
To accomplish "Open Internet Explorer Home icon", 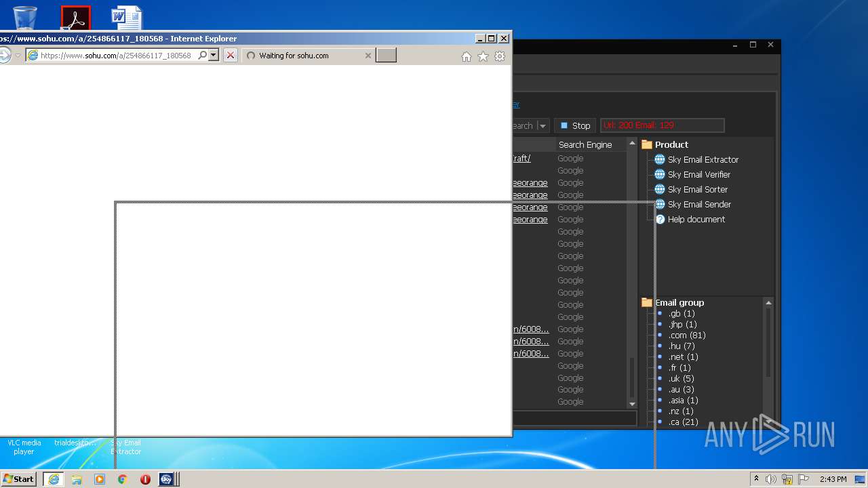I will tap(466, 56).
